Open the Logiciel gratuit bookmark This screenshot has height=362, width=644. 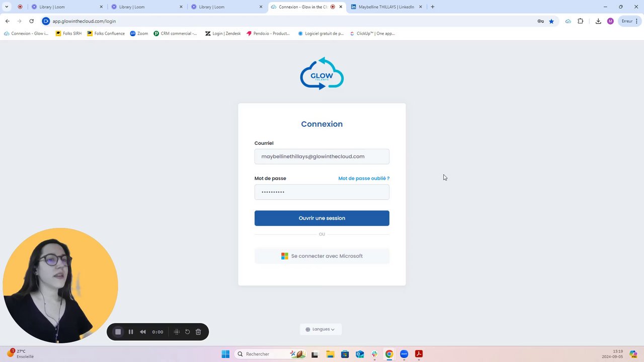[321, 34]
